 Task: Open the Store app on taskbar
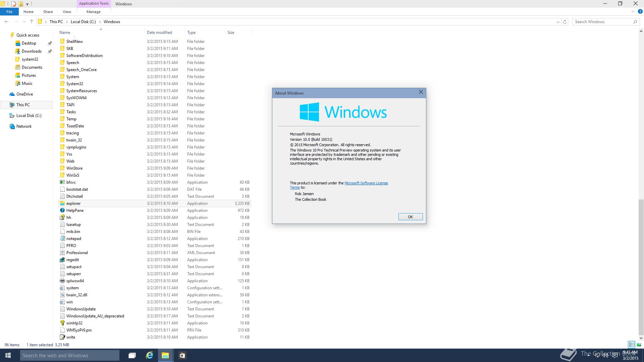click(182, 355)
